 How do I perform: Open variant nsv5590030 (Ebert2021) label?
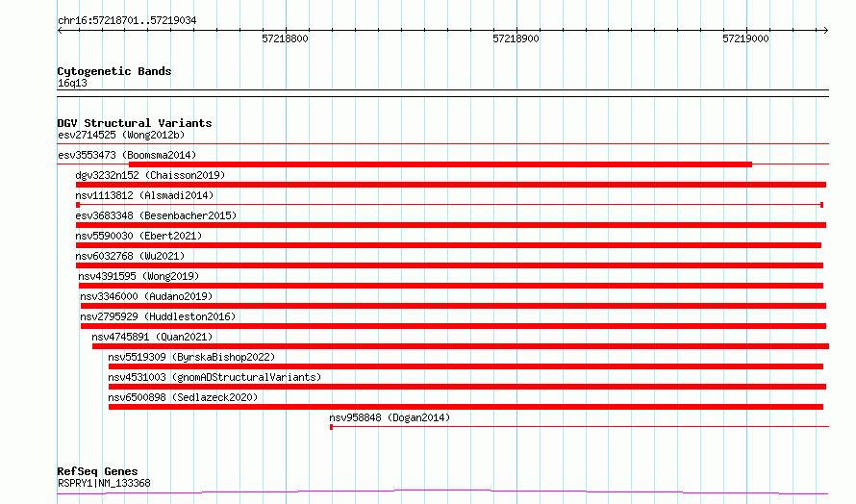pyautogui.click(x=138, y=236)
